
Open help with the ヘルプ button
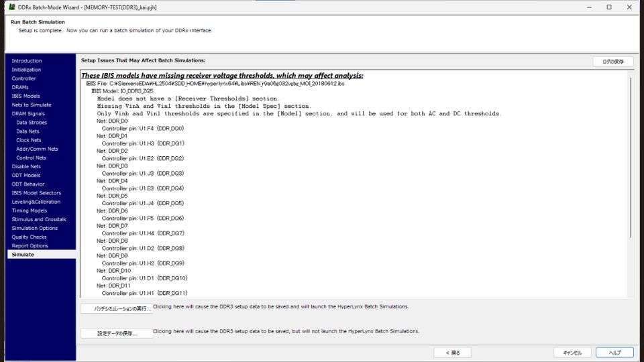pos(614,353)
